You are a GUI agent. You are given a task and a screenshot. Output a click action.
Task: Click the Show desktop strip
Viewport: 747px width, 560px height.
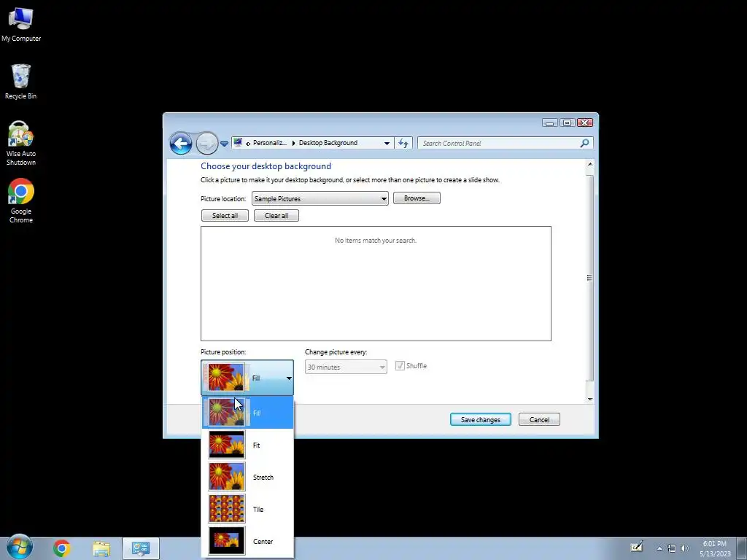(742, 548)
